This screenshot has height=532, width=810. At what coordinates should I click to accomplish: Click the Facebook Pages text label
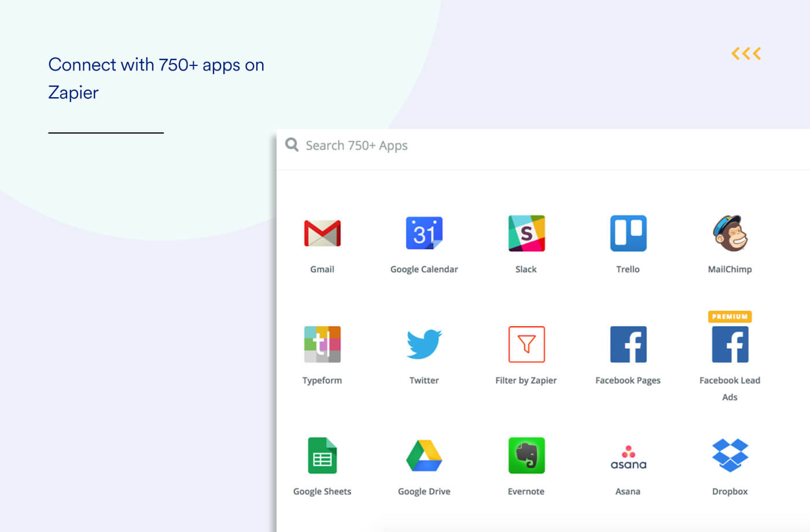(x=628, y=381)
